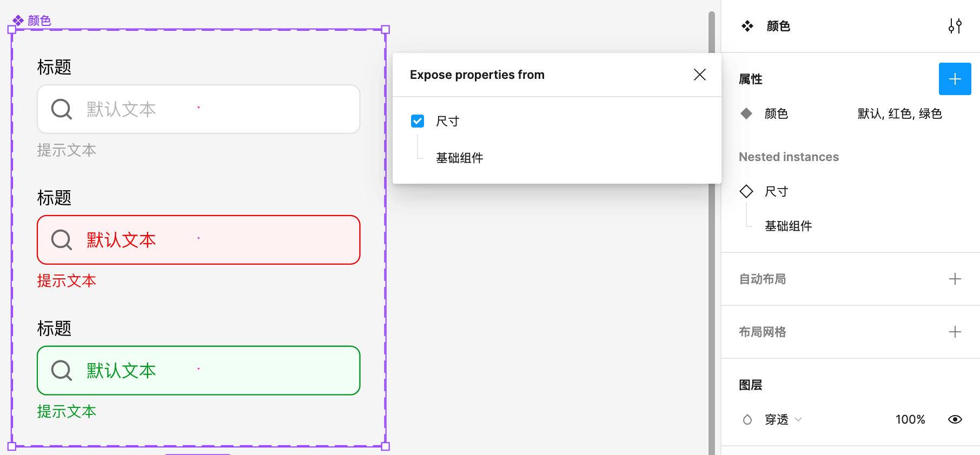Click the 尺寸 diamond icon under Nested instances

[x=747, y=191]
